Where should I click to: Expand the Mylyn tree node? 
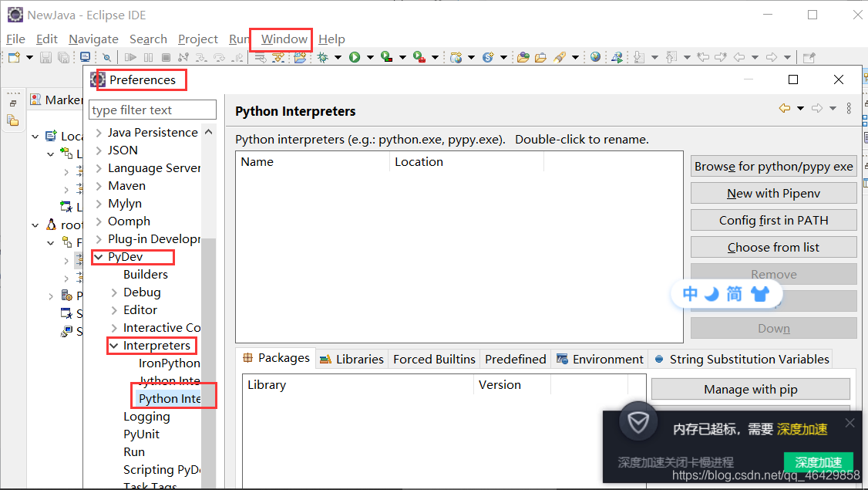99,204
